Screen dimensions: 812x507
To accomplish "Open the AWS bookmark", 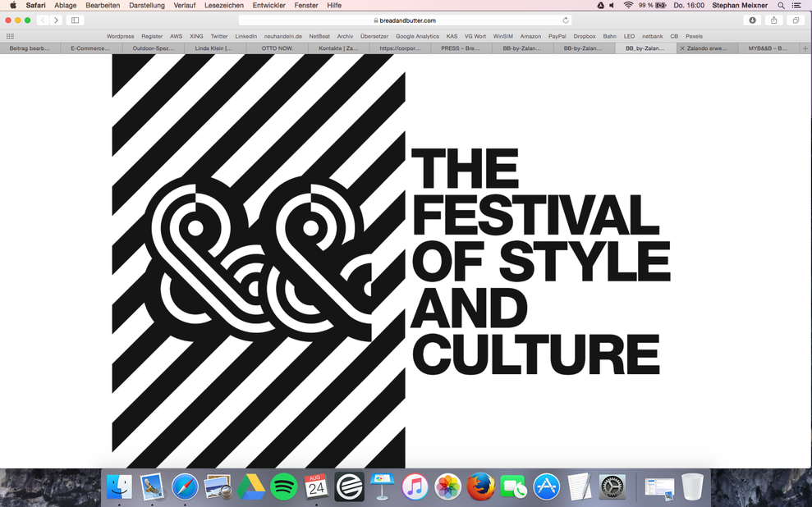I will tap(176, 36).
